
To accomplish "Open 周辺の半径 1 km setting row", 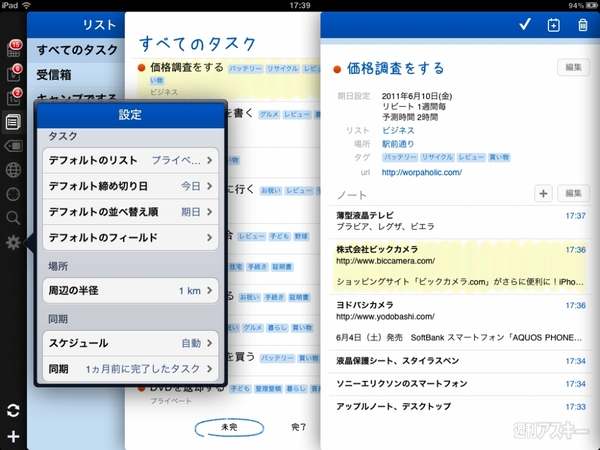I will click(x=130, y=290).
